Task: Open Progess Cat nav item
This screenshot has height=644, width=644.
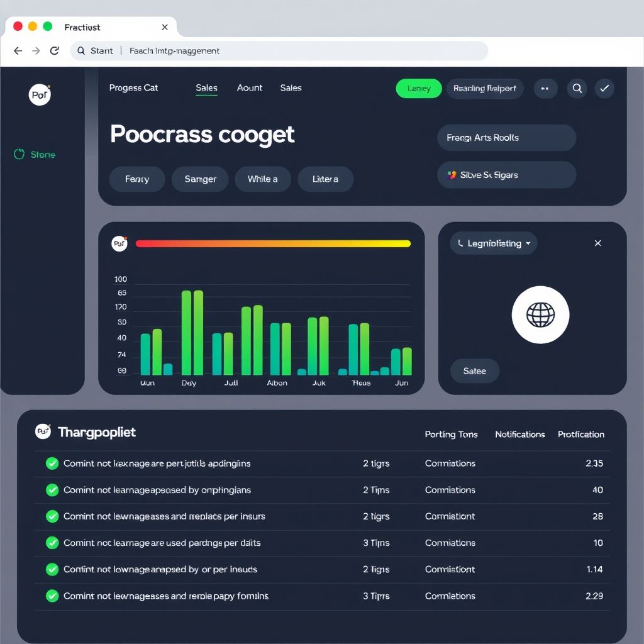Action: point(133,88)
